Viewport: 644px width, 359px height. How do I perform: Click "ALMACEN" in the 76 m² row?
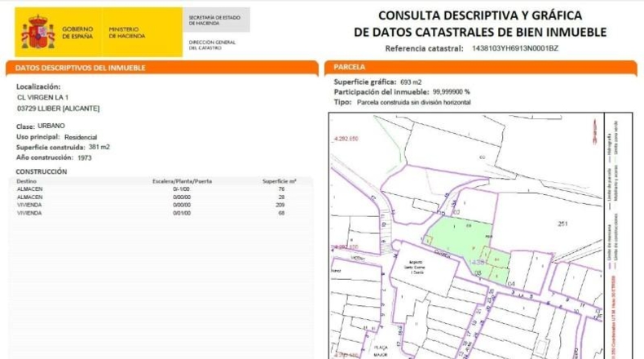coord(29,189)
